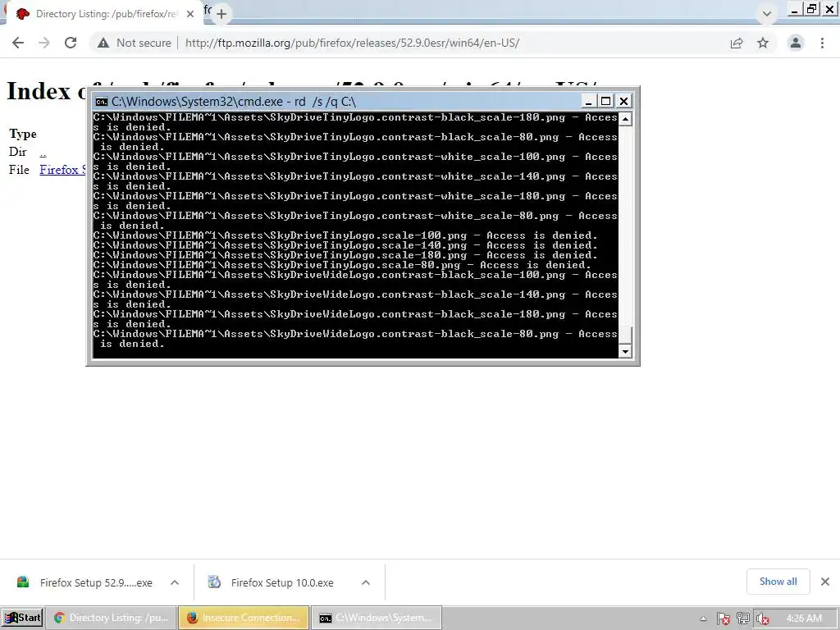This screenshot has height=630, width=840.
Task: Minimize the cmd.exe window
Action: (x=588, y=101)
